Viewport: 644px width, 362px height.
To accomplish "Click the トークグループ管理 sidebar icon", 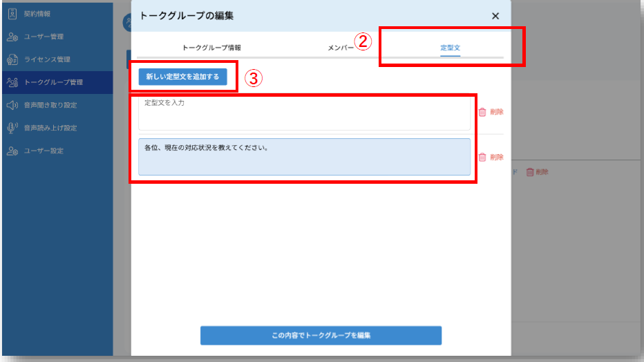I will pyautogui.click(x=12, y=82).
